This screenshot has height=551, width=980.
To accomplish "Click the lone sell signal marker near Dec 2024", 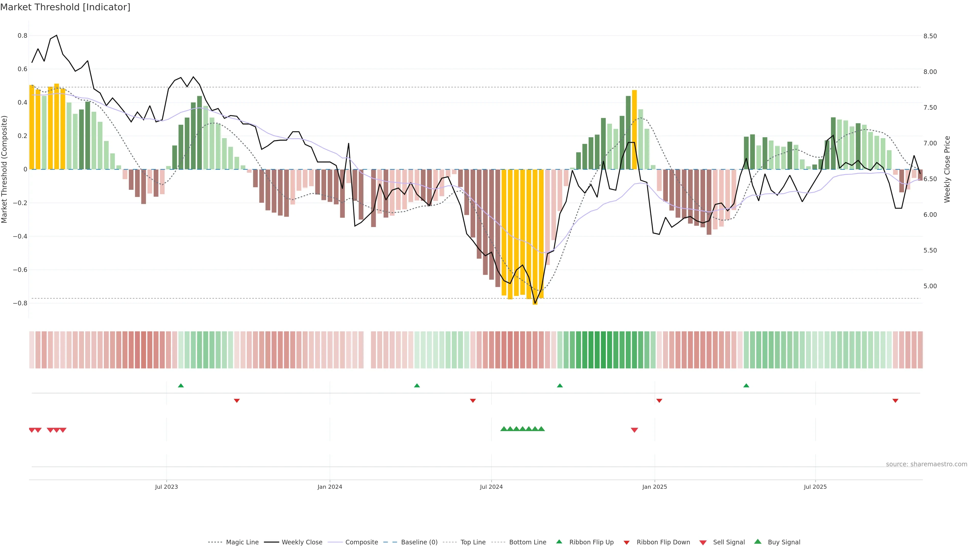I will tap(634, 430).
